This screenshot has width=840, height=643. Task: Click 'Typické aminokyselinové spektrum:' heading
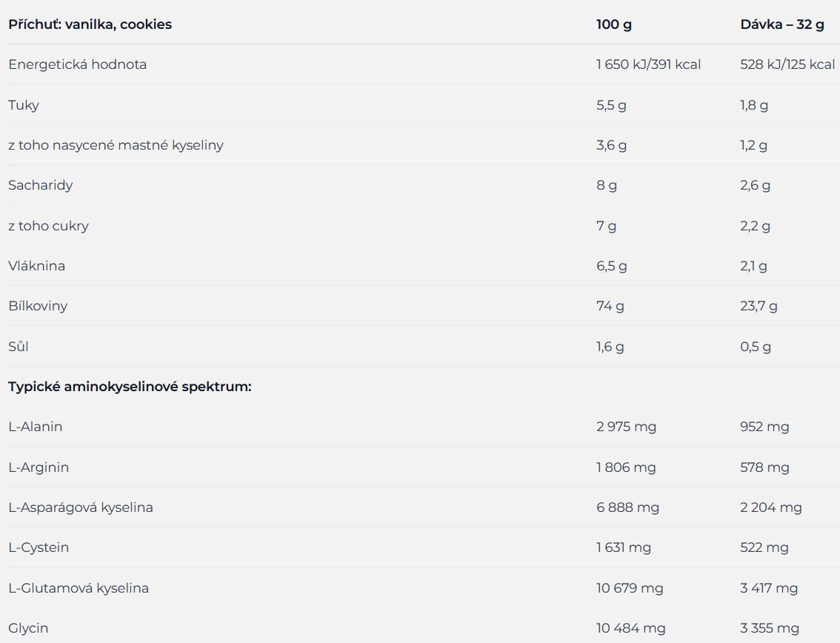(130, 387)
